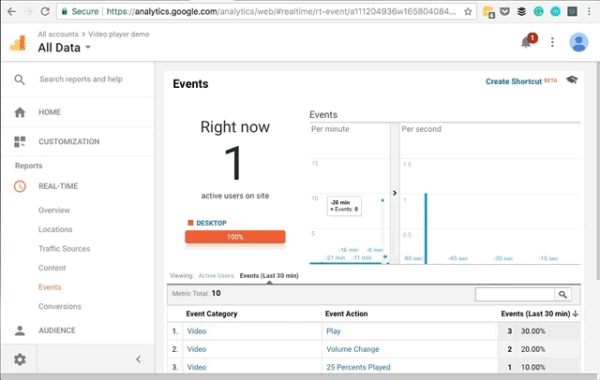Click the Home house icon

click(20, 112)
